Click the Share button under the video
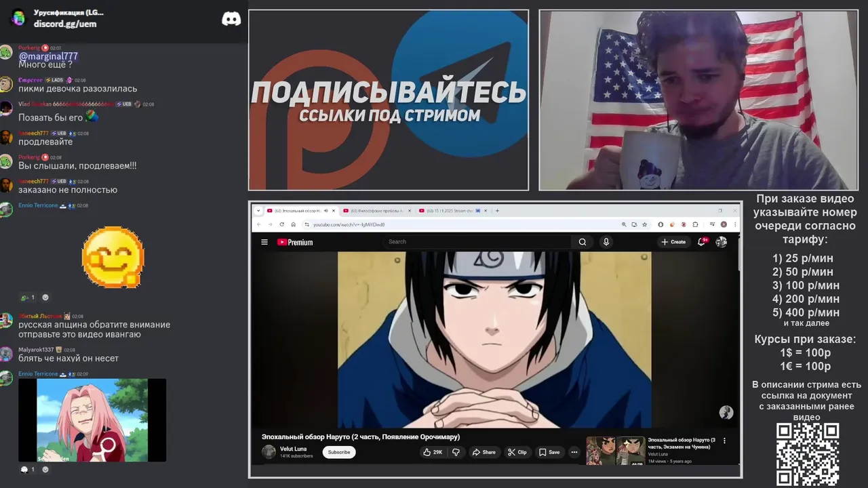 point(484,452)
